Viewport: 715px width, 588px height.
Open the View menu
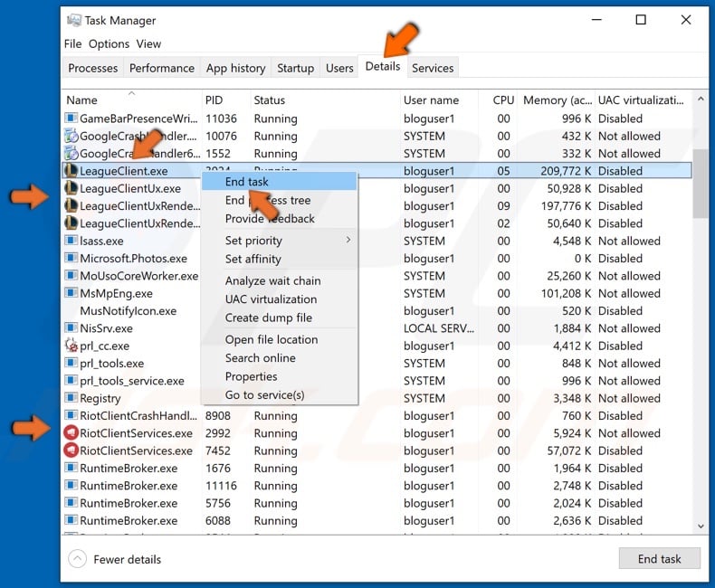coord(148,43)
